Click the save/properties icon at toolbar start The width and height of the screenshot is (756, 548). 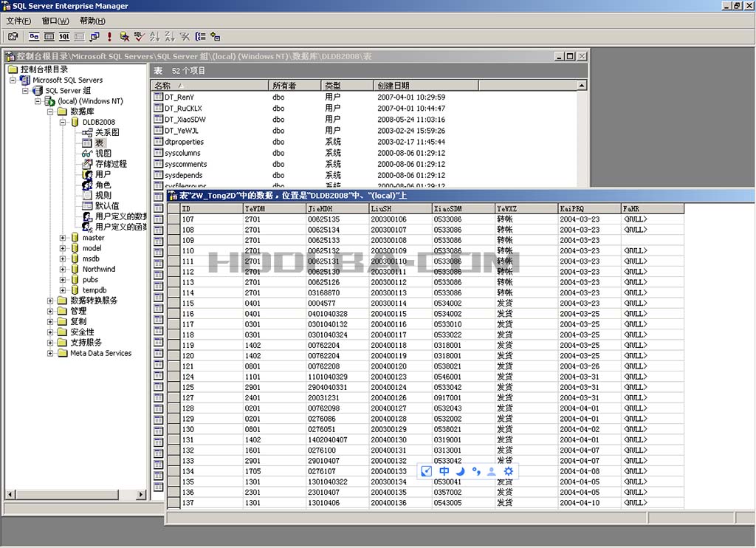(13, 36)
